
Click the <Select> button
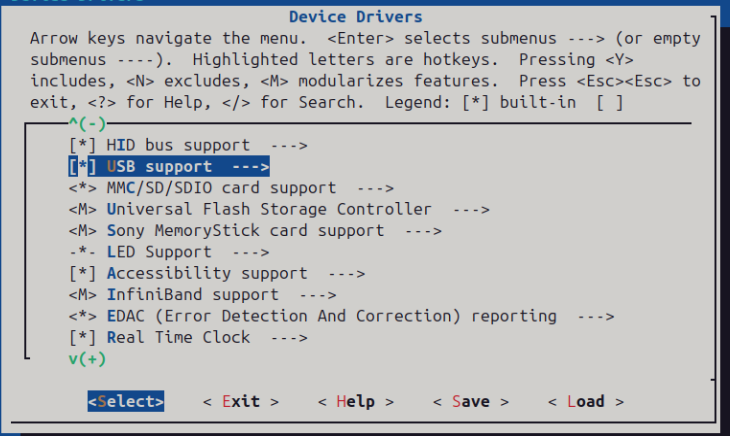pyautogui.click(x=126, y=401)
